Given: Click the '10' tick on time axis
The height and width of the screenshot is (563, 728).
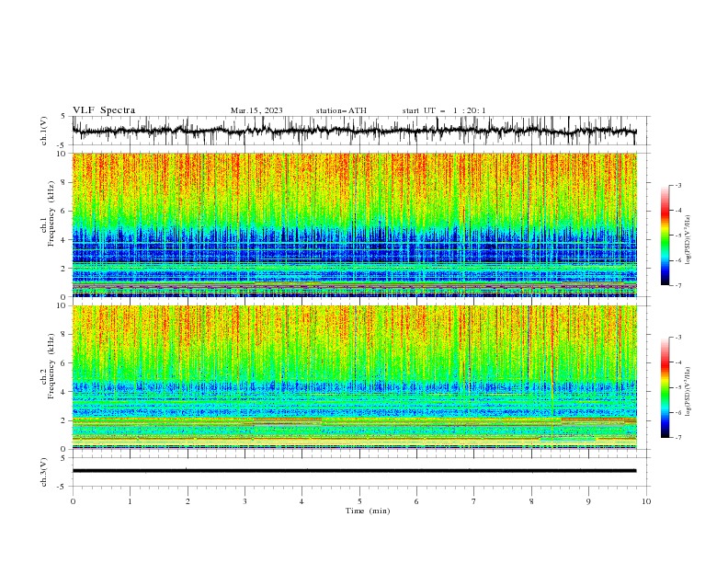Looking at the screenshot, I should (x=646, y=501).
